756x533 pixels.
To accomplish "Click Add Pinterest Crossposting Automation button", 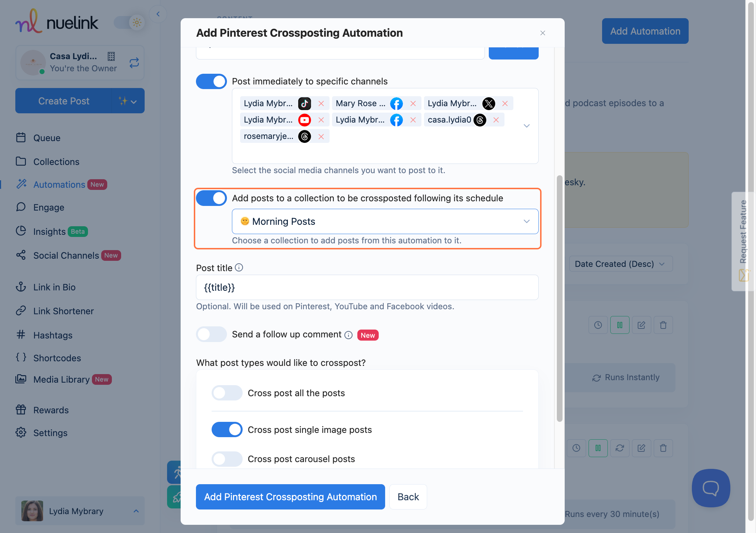I will click(290, 497).
